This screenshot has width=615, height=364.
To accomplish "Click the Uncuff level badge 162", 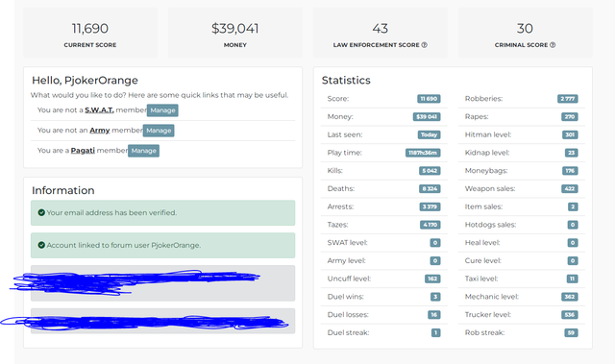I will (x=432, y=279).
